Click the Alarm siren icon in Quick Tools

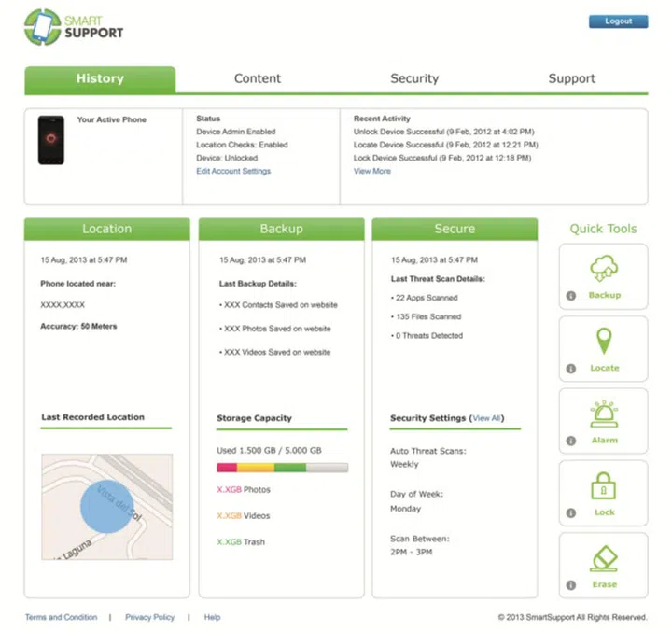click(x=604, y=414)
